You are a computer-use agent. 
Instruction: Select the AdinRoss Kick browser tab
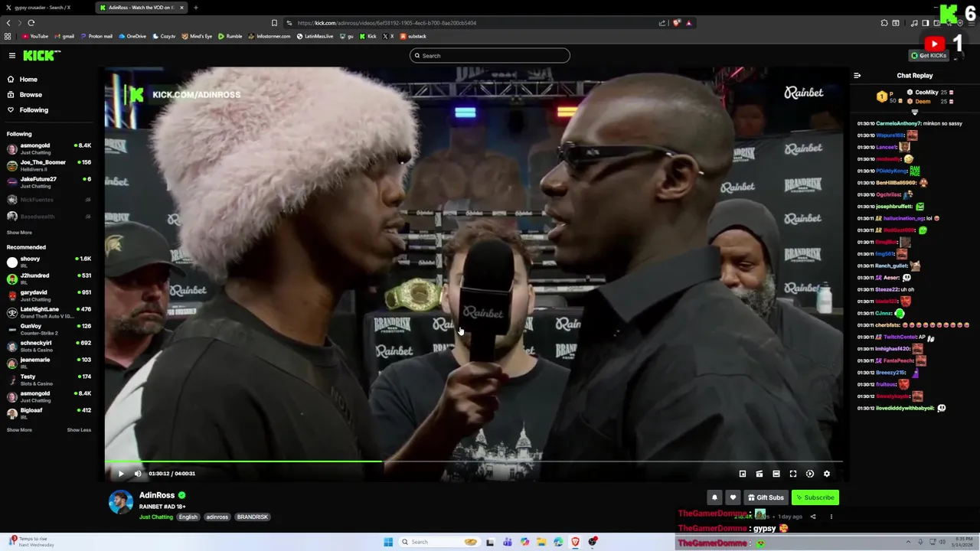click(x=142, y=8)
